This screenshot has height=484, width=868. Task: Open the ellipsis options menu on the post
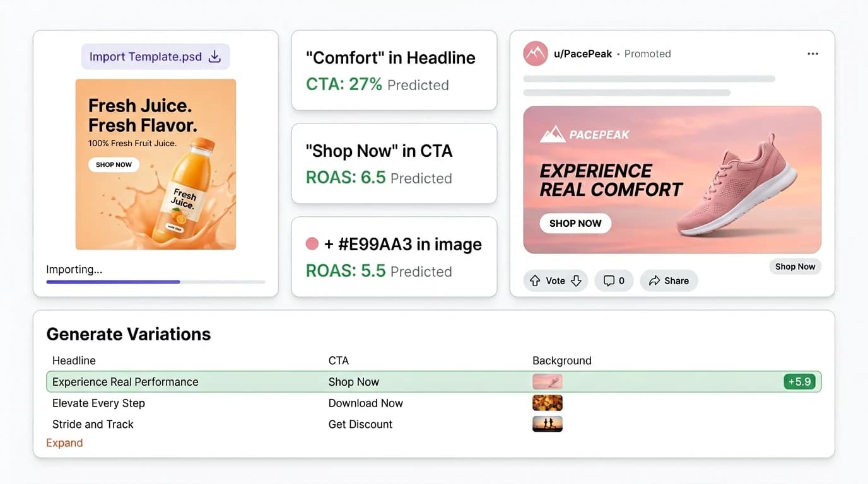[812, 54]
